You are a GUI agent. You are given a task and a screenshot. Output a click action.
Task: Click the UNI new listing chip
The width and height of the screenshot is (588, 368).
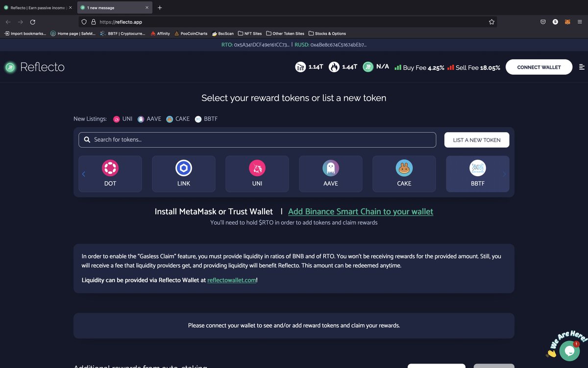(123, 119)
